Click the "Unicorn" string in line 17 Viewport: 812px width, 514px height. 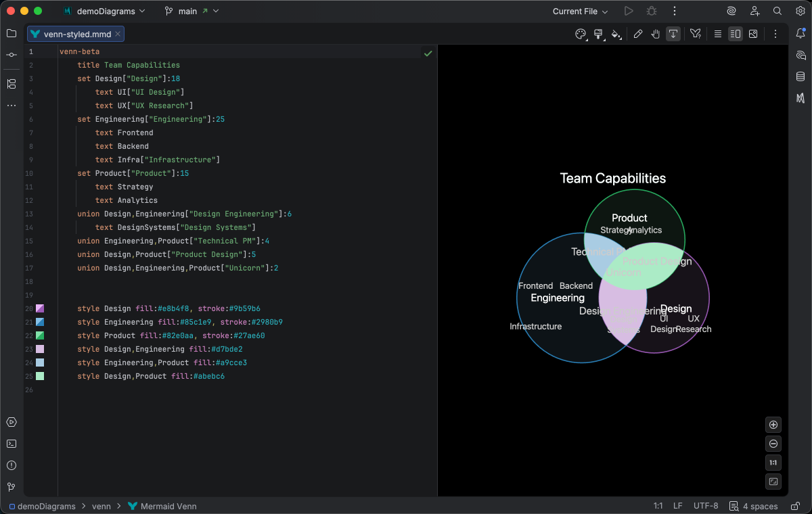pos(246,268)
